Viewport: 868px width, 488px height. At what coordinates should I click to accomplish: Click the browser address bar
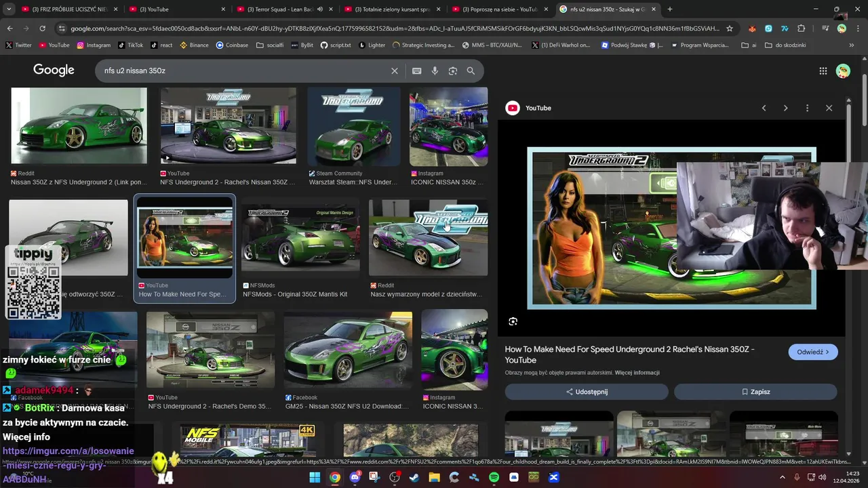tap(395, 28)
